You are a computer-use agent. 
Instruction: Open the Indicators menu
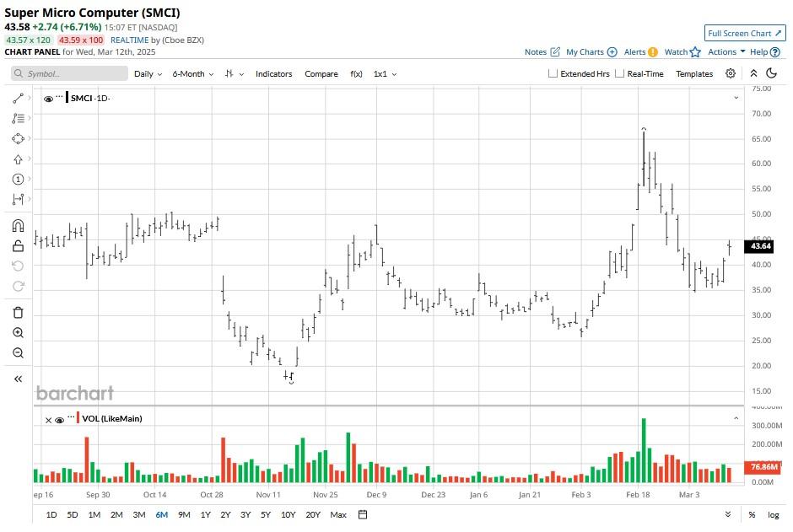click(273, 74)
